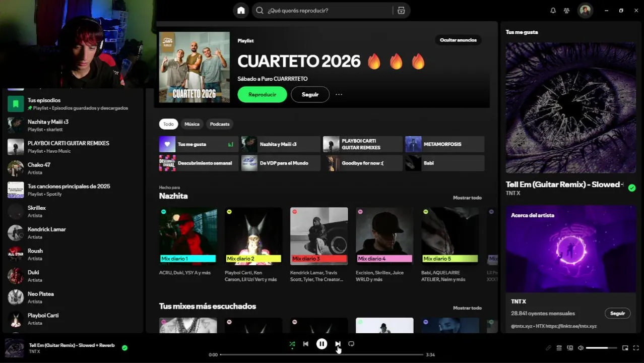The image size is (644, 363).
Task: Skip to the previous track
Action: tap(305, 344)
